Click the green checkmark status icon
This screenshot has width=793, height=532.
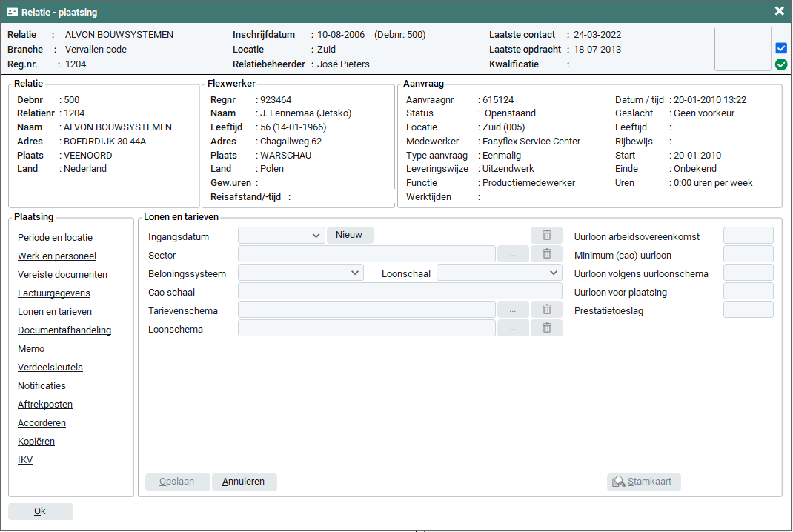[x=780, y=64]
